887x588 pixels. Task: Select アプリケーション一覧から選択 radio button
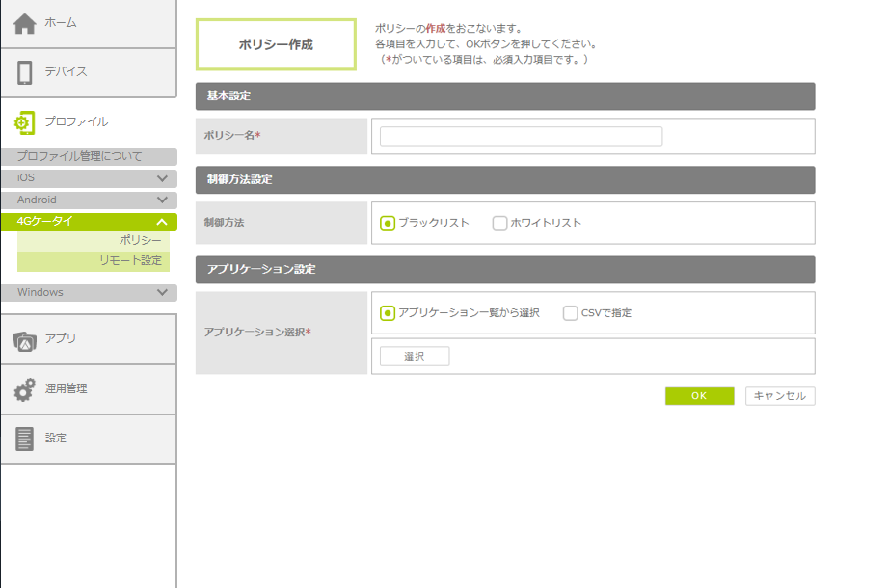point(388,313)
